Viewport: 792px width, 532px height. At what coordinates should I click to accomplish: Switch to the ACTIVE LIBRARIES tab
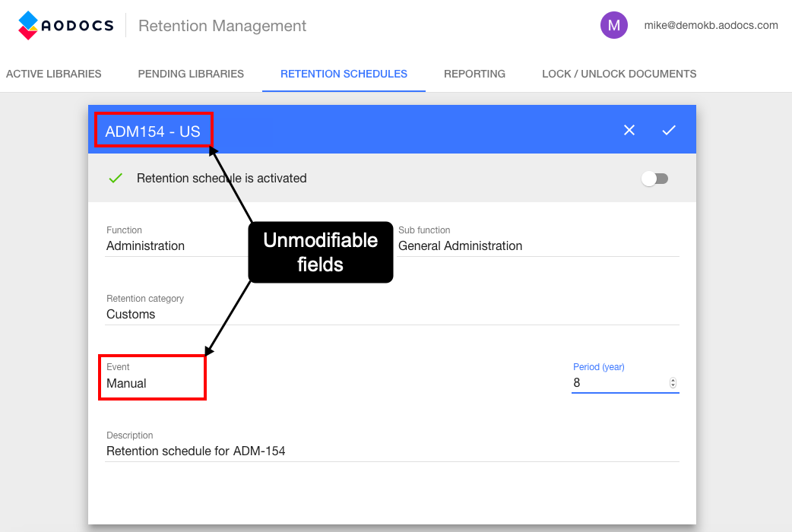coord(53,74)
